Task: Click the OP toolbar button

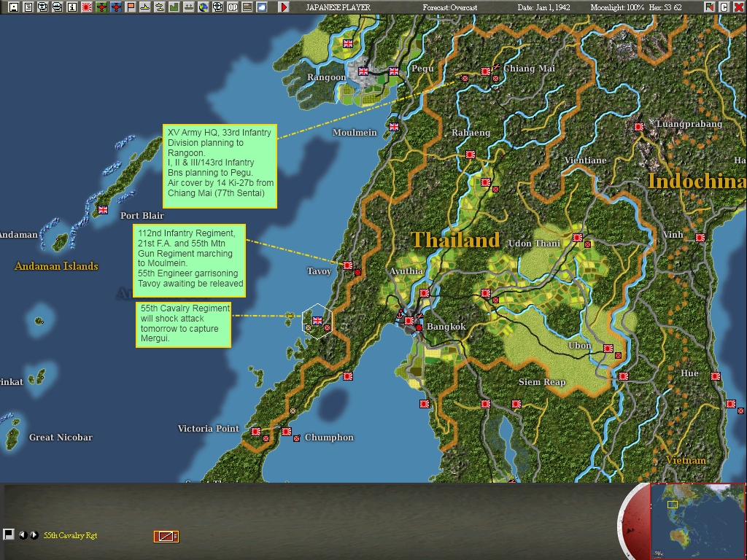Action: pos(233,7)
